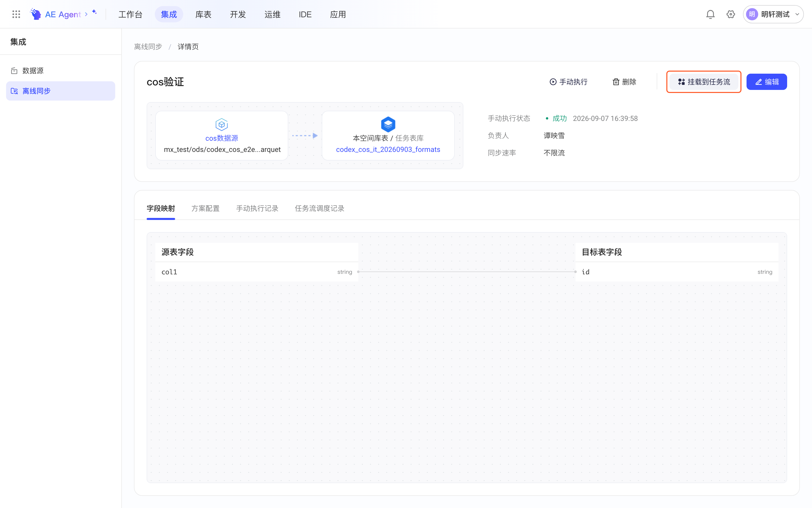This screenshot has width=812, height=508.
Task: Open the 库表 menu
Action: click(x=203, y=14)
